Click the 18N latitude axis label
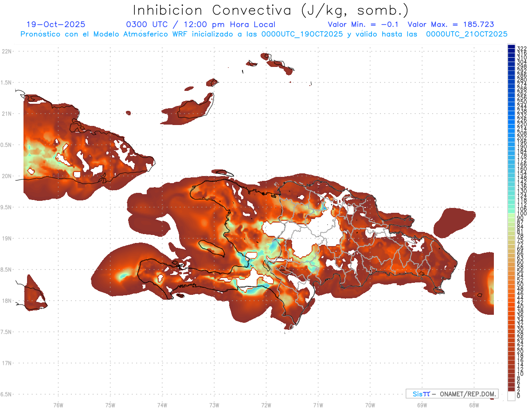 pyautogui.click(x=7, y=301)
